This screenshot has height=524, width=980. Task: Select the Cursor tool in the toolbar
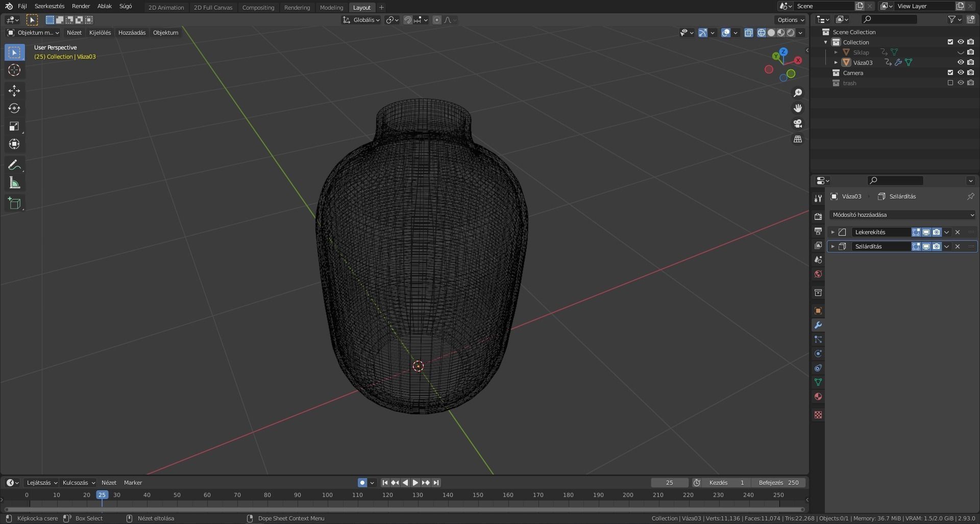pos(14,70)
